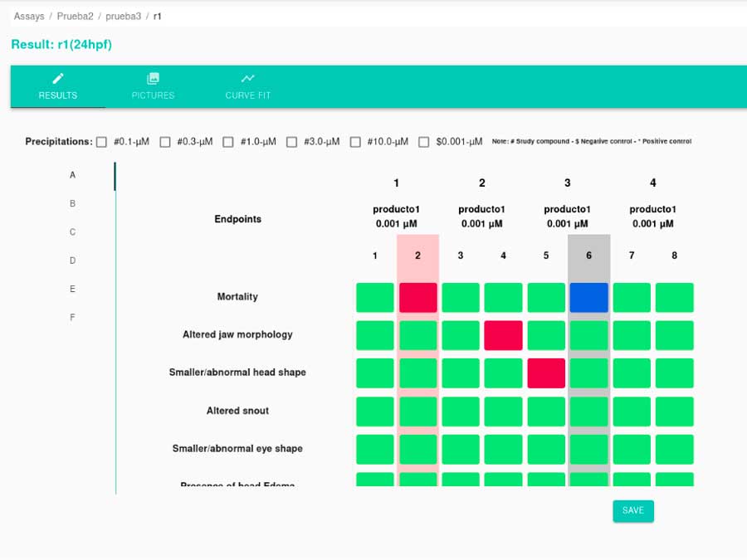Click the line chart icon for Curve Fit
747x560 pixels.
coord(247,78)
